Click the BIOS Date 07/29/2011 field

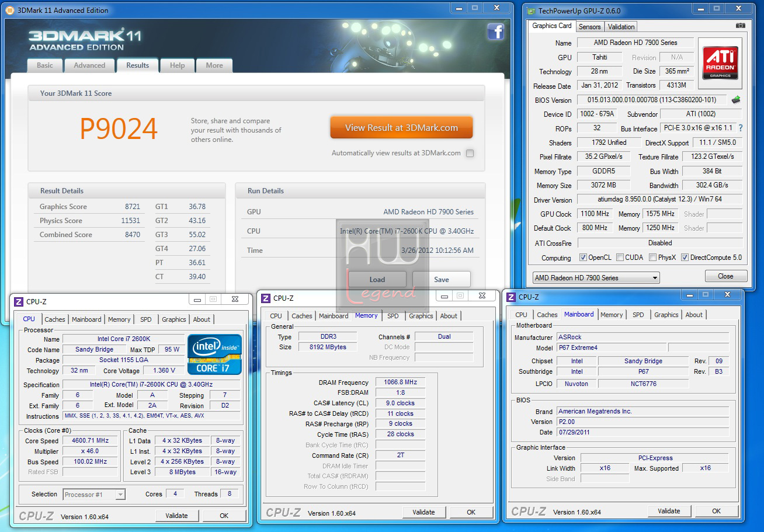(643, 432)
